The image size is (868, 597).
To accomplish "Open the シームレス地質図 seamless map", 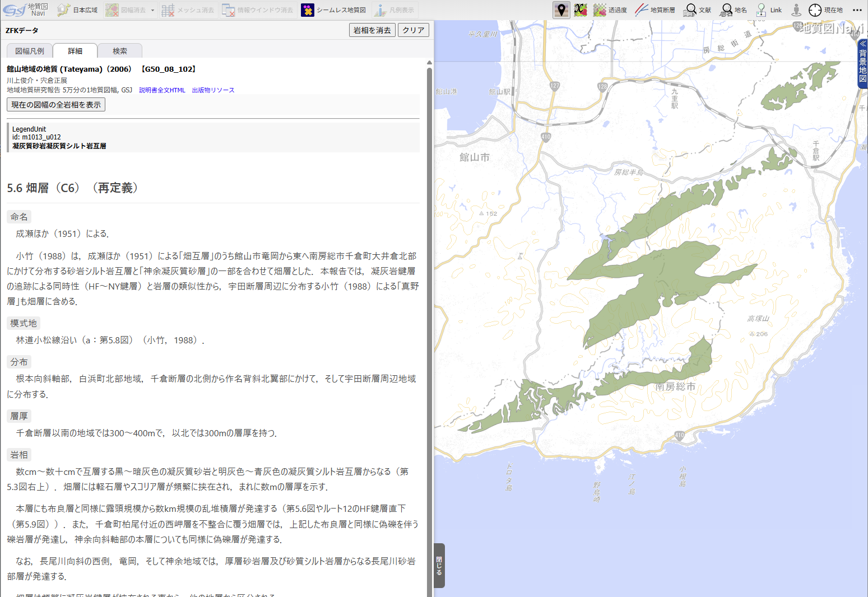I will point(308,10).
